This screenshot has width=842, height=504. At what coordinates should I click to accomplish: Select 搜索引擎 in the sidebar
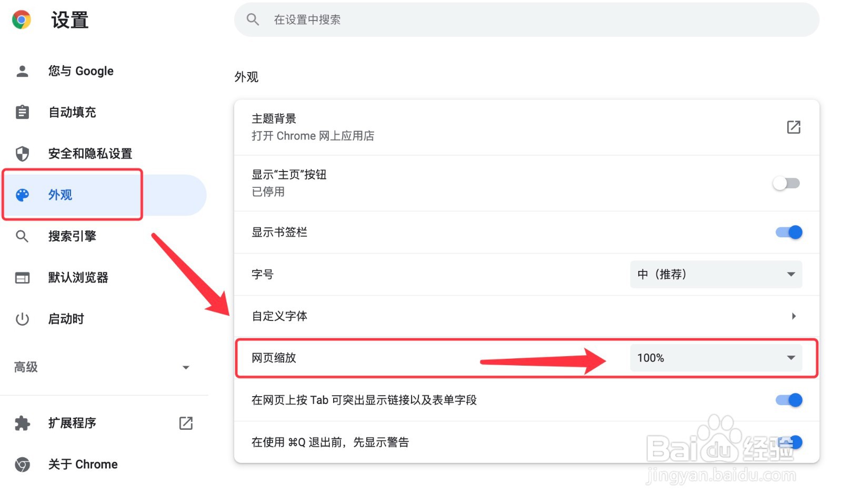pos(72,236)
